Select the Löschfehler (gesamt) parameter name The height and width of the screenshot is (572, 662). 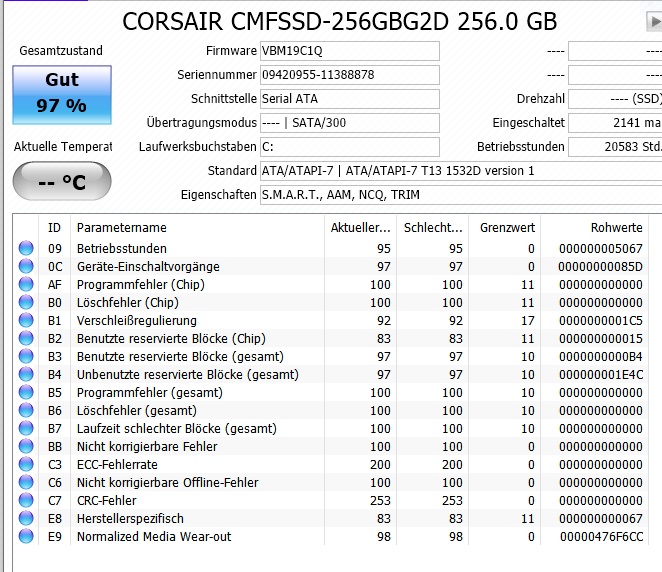pos(137,411)
